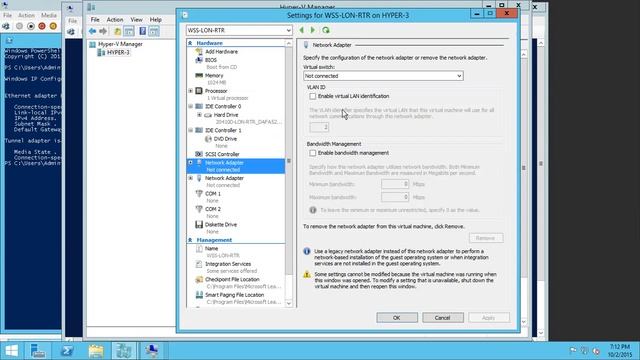
Task: Click the COM 2 port icon
Action: [x=199, y=209]
